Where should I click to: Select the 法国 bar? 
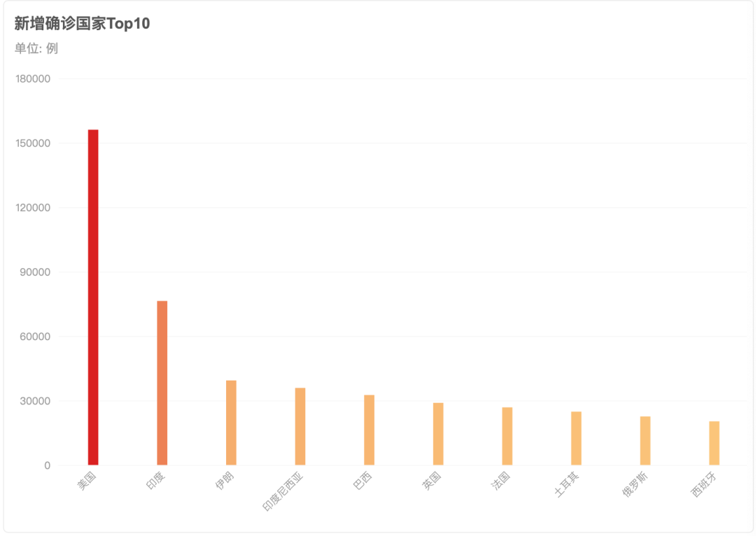[507, 436]
